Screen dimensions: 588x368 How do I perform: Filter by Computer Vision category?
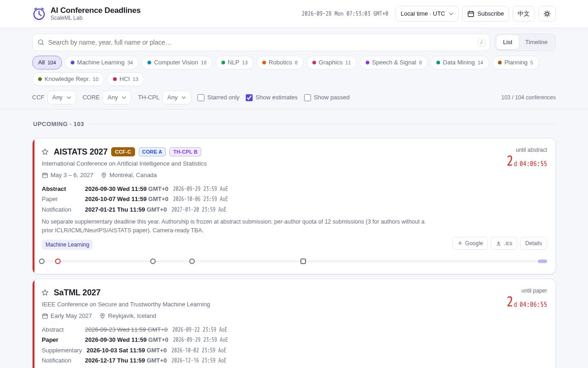pyautogui.click(x=177, y=63)
